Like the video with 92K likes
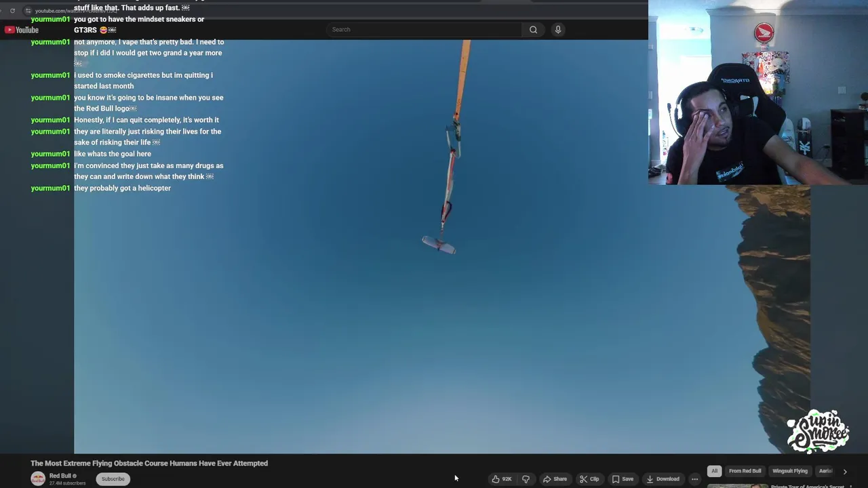The width and height of the screenshot is (868, 488). tap(502, 479)
